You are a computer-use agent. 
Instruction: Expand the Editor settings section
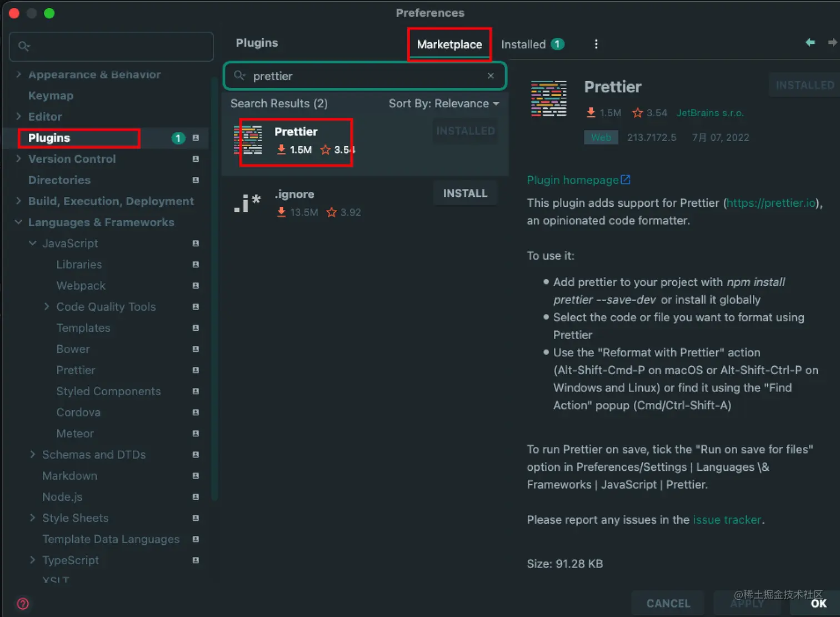point(18,117)
